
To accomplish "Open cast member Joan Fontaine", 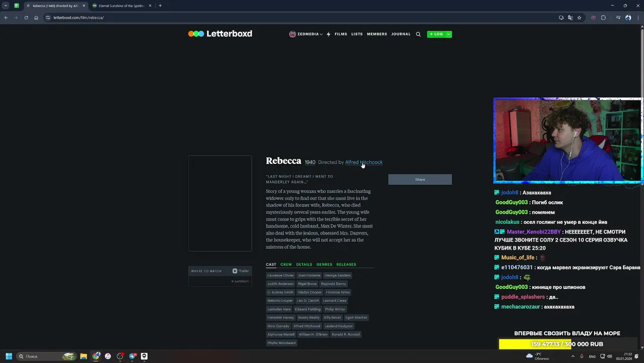I will coord(309,275).
